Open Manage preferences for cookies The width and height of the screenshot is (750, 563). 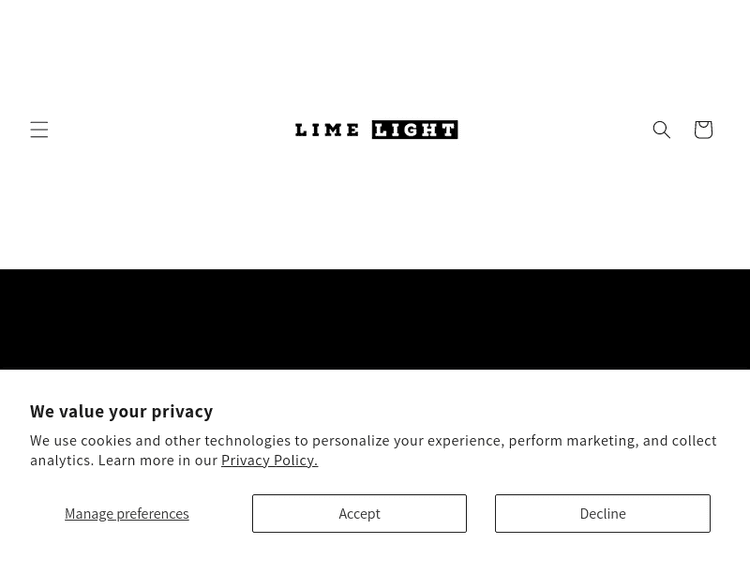point(127,514)
